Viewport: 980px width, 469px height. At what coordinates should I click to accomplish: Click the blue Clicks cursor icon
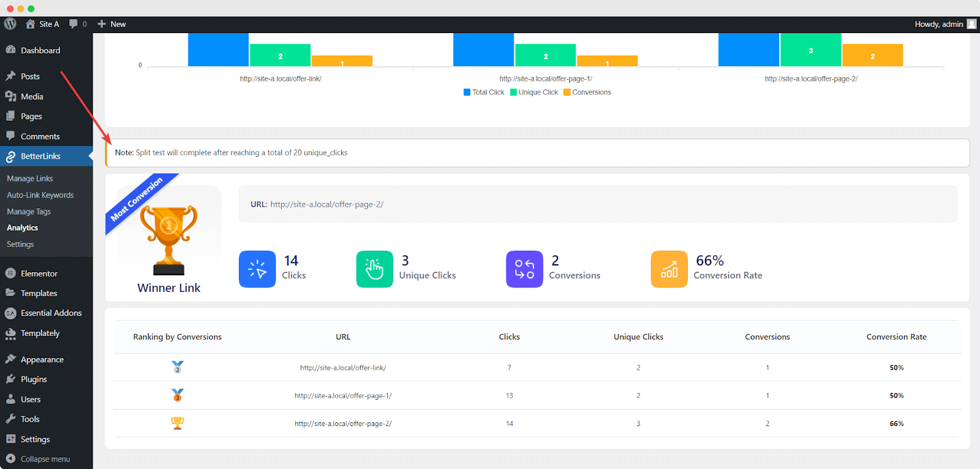pos(257,269)
